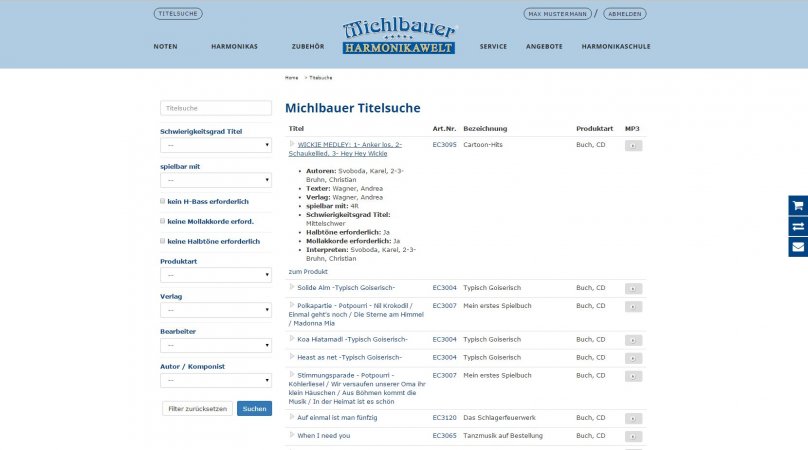The height and width of the screenshot is (450, 808).
Task: Open the Harmonikas menu
Action: [234, 47]
